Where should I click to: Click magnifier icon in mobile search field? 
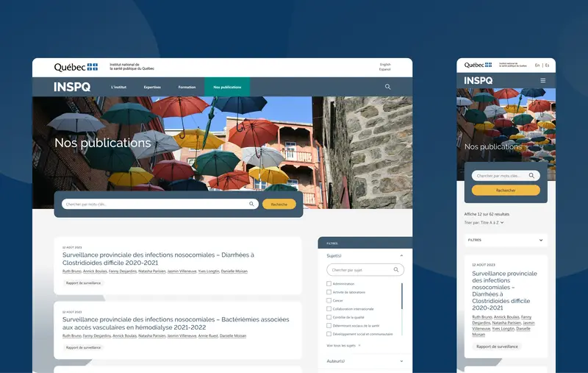[x=531, y=176]
